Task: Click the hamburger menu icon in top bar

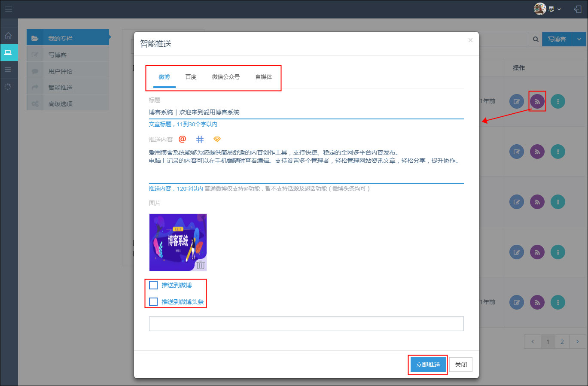Action: click(x=9, y=9)
